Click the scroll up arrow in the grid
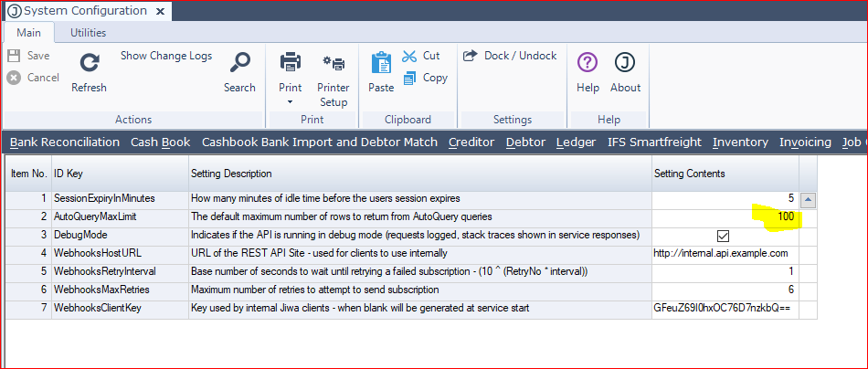Image resolution: width=868 pixels, height=369 pixels. pos(808,199)
